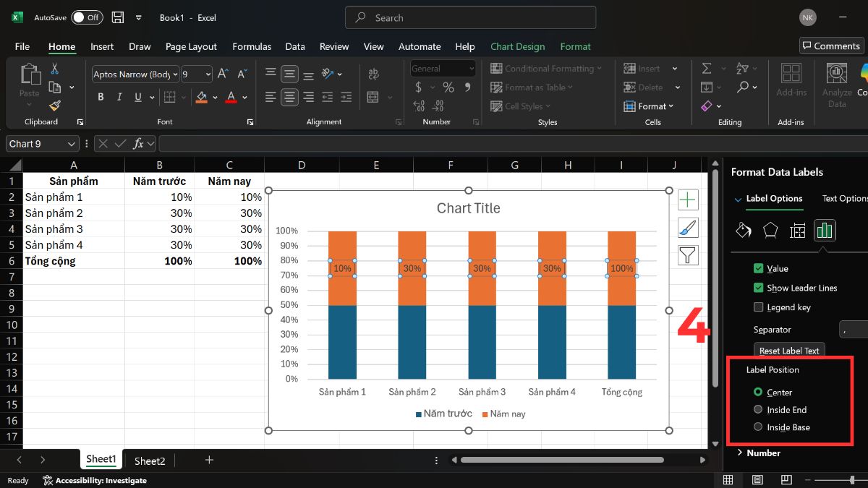Apply bold formatting with B icon

pos(101,97)
